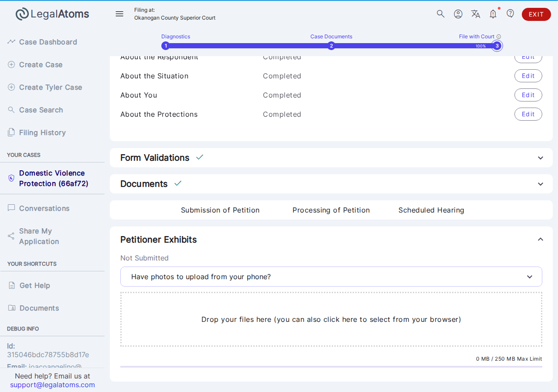This screenshot has height=392, width=558.
Task: Click Documents section checkmark icon
Action: point(178,183)
